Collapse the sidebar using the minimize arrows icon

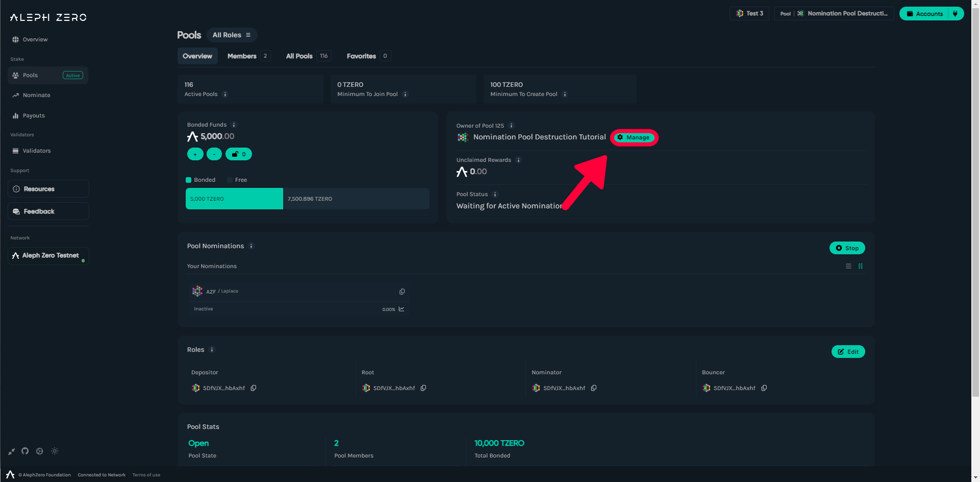(x=11, y=451)
